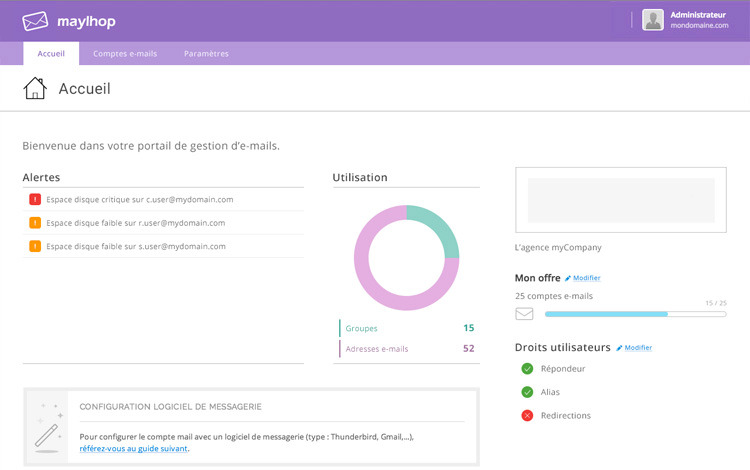Open the Paramètres tab
This screenshot has height=470, width=750.
[206, 54]
